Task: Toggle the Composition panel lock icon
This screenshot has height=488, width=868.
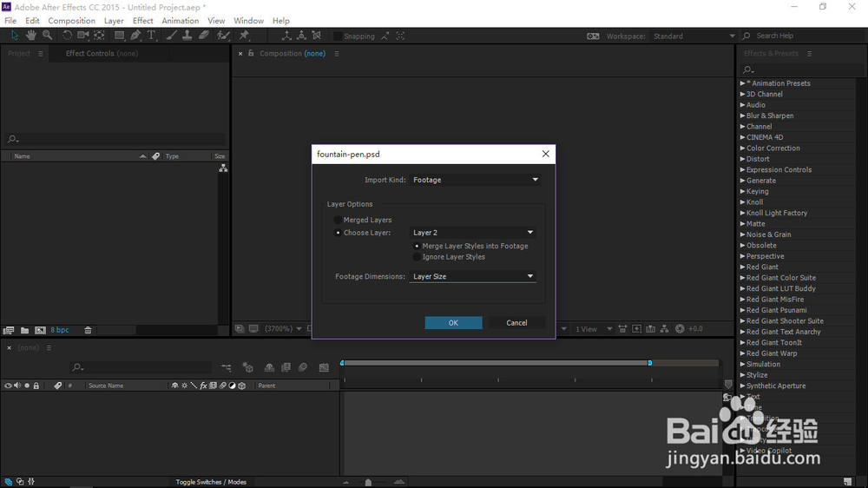Action: [251, 53]
